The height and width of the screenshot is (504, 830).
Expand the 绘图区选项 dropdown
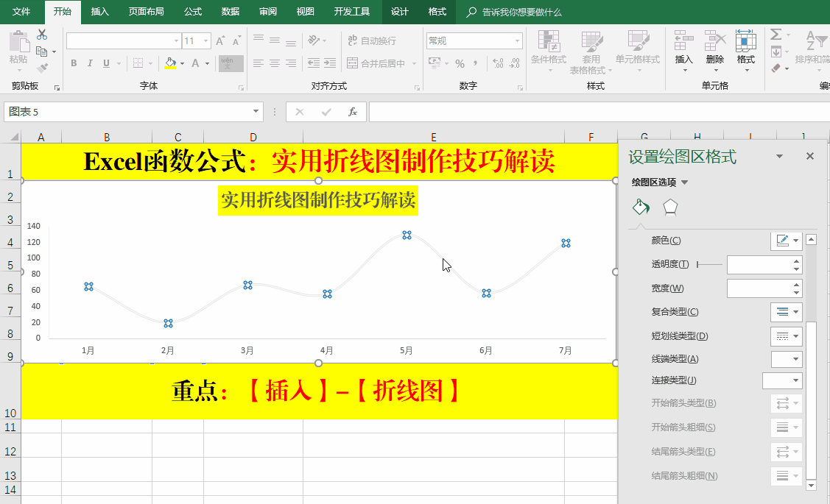684,182
